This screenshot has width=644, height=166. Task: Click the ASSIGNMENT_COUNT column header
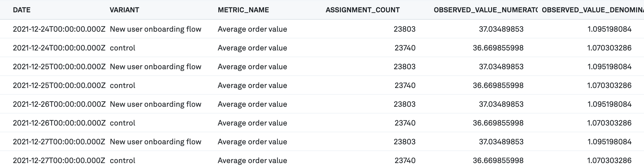tap(362, 10)
